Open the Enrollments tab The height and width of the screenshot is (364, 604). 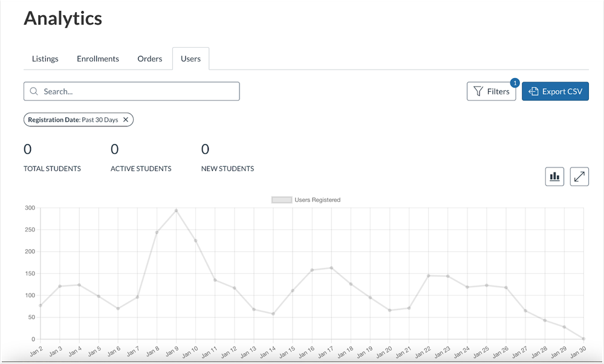coord(98,59)
